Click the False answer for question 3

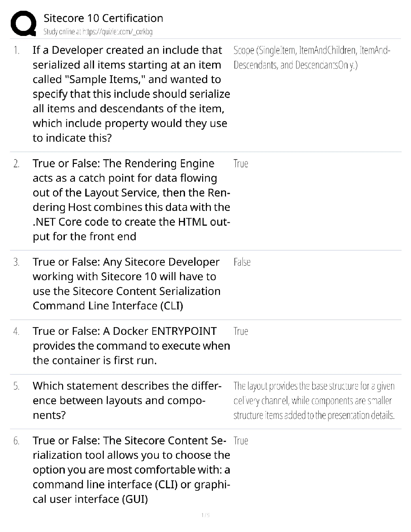[x=242, y=262]
